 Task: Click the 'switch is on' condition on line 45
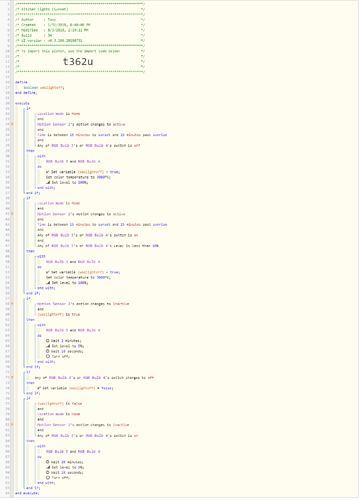[x=88, y=235]
